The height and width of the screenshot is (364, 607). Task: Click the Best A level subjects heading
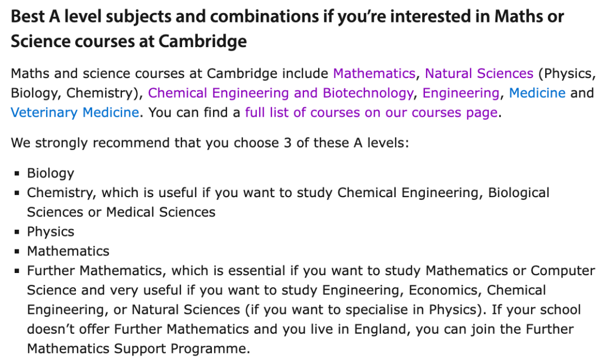point(287,16)
